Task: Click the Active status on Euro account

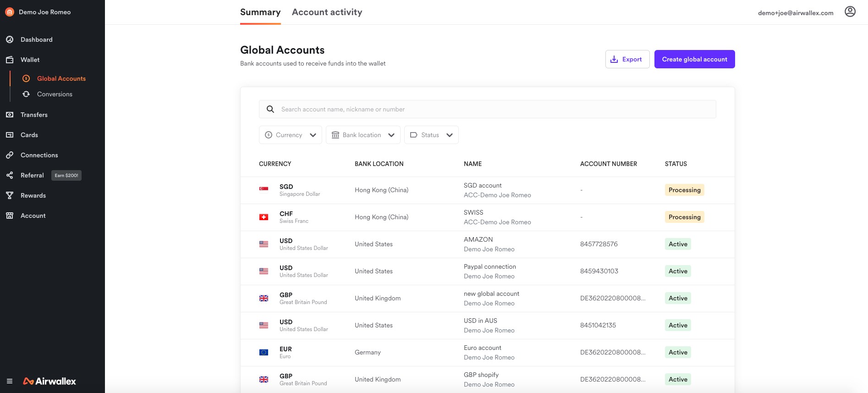Action: [678, 352]
